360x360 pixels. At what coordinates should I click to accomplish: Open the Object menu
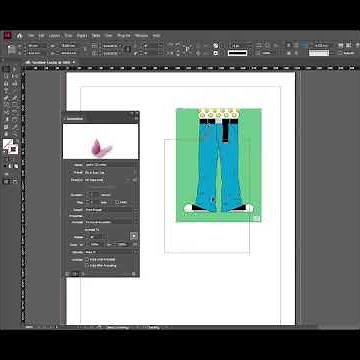(82, 36)
